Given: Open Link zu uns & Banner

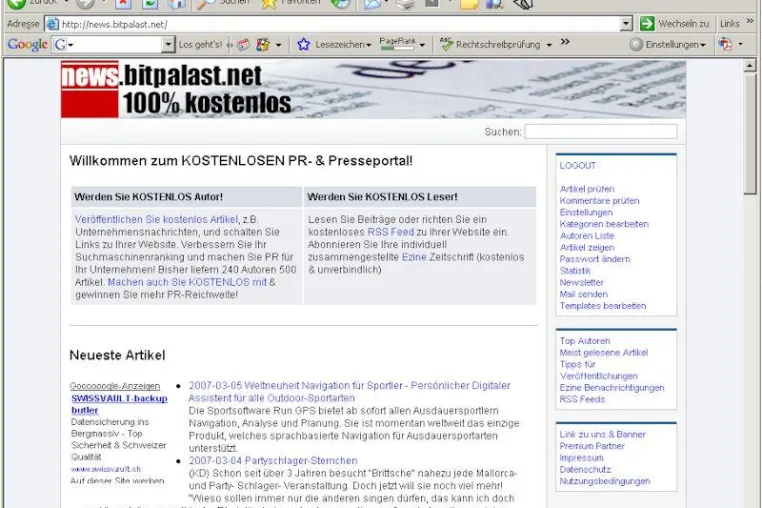Looking at the screenshot, I should (602, 434).
